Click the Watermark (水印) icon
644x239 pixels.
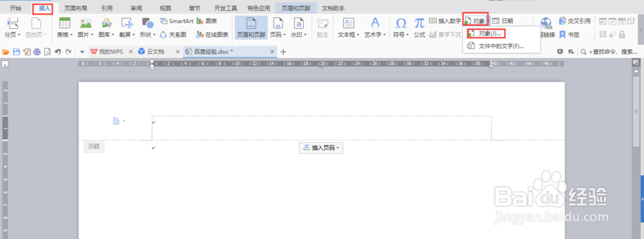299,23
